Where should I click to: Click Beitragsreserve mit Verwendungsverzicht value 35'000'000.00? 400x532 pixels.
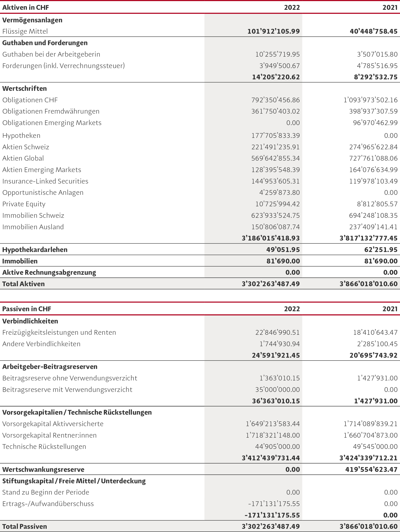277,389
